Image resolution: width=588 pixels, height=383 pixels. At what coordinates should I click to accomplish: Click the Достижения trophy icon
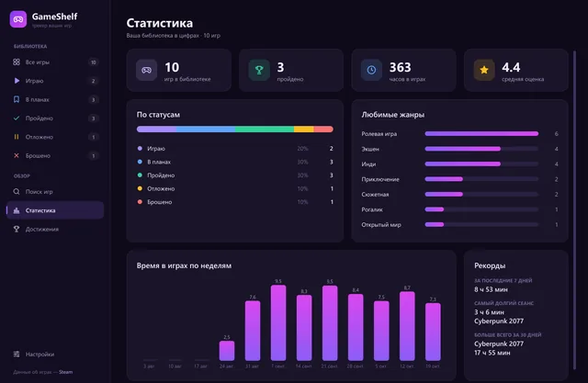17,229
